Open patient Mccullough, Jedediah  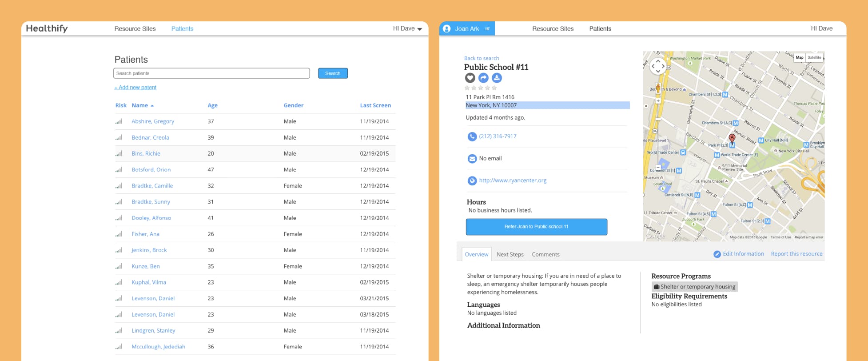click(x=158, y=347)
